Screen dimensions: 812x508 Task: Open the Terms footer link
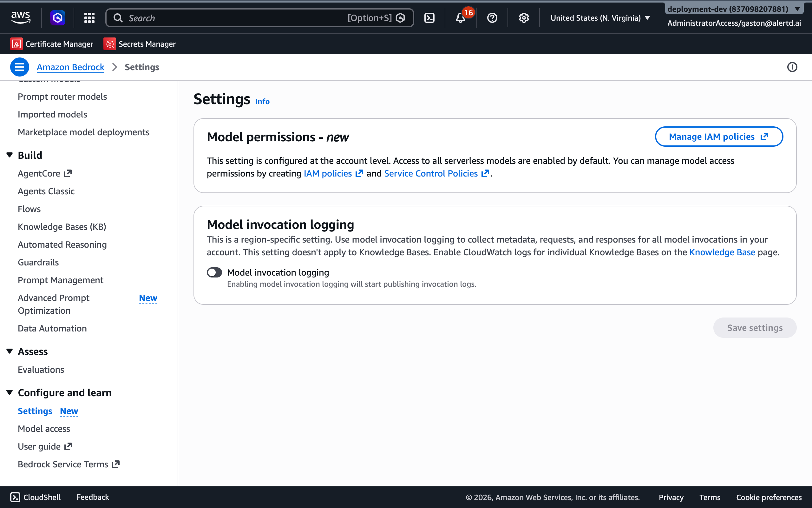click(710, 498)
